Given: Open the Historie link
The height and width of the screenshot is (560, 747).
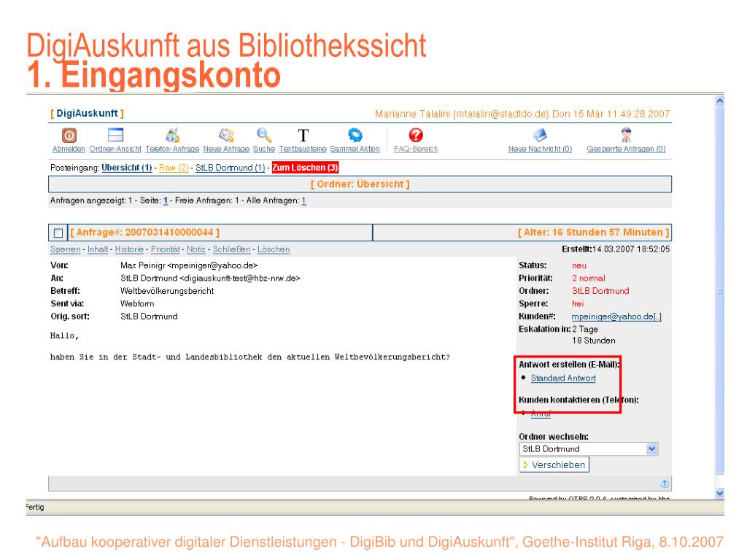Looking at the screenshot, I should [x=129, y=249].
